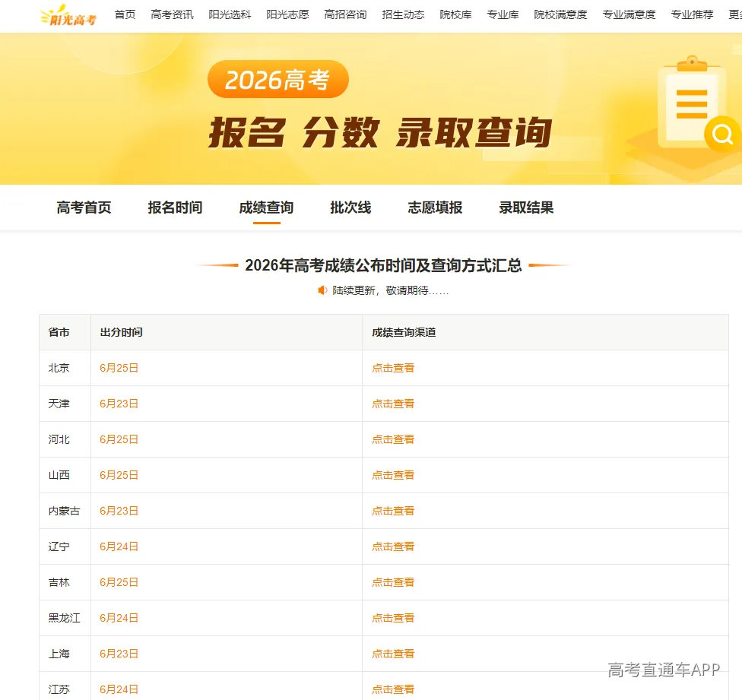742x700 pixels.
Task: Open 专业库 in the top navigation
Action: point(503,14)
